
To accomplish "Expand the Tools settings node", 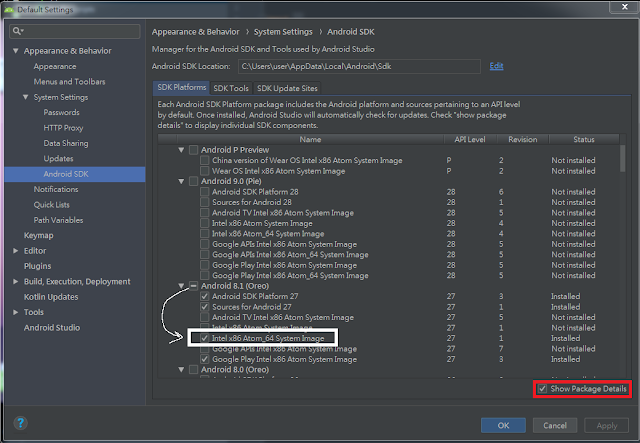I will 16,312.
